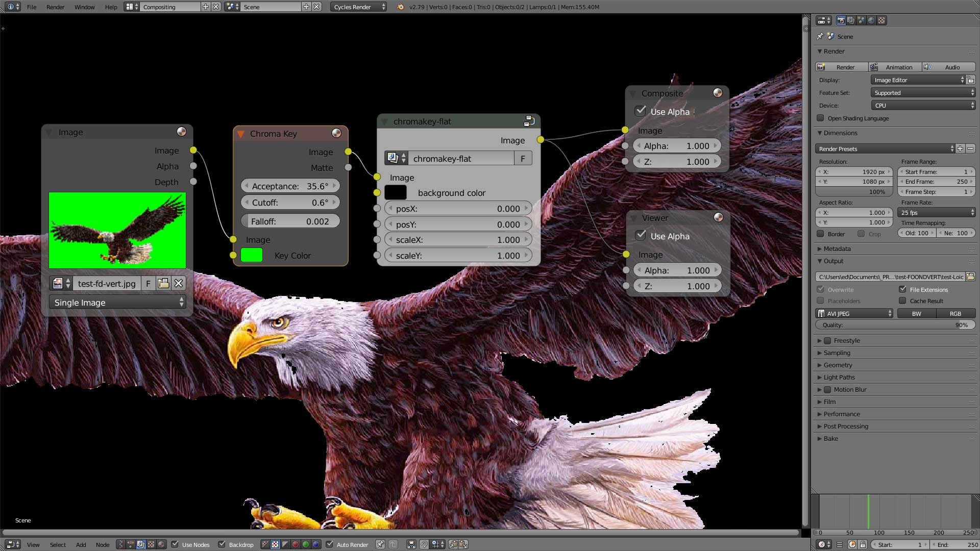Toggle Auto Render checkbox
Viewport: 980px width, 551px height.
pos(329,544)
